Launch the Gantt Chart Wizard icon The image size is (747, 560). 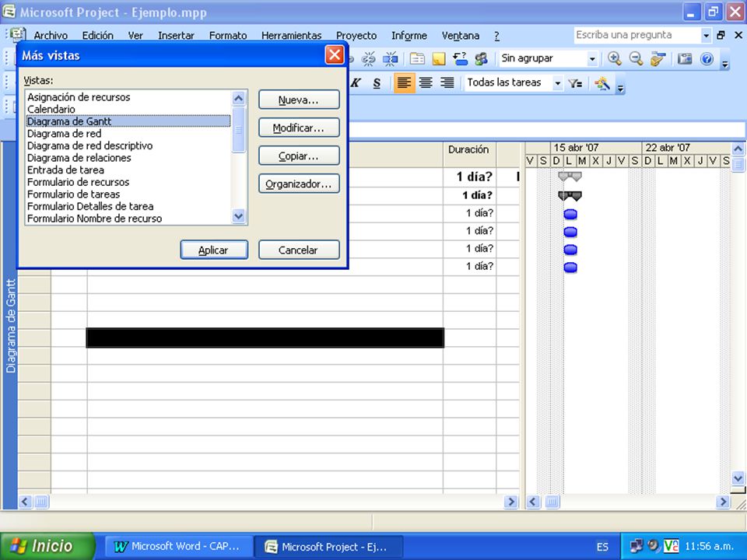[x=602, y=83]
